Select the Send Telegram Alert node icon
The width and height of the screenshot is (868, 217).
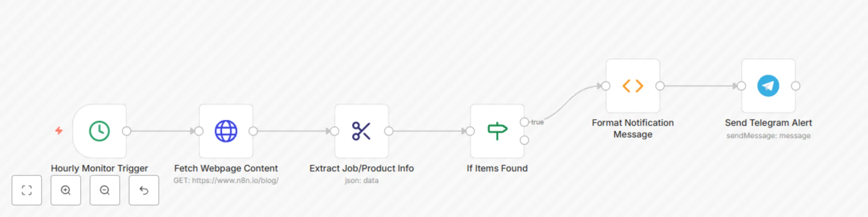[768, 86]
